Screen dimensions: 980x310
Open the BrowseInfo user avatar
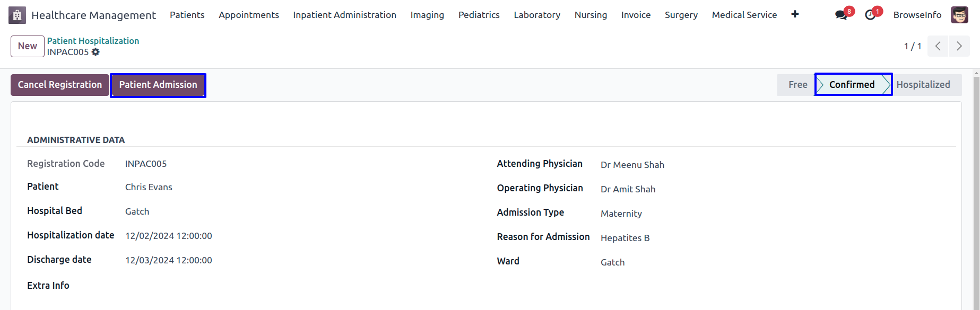coord(959,15)
